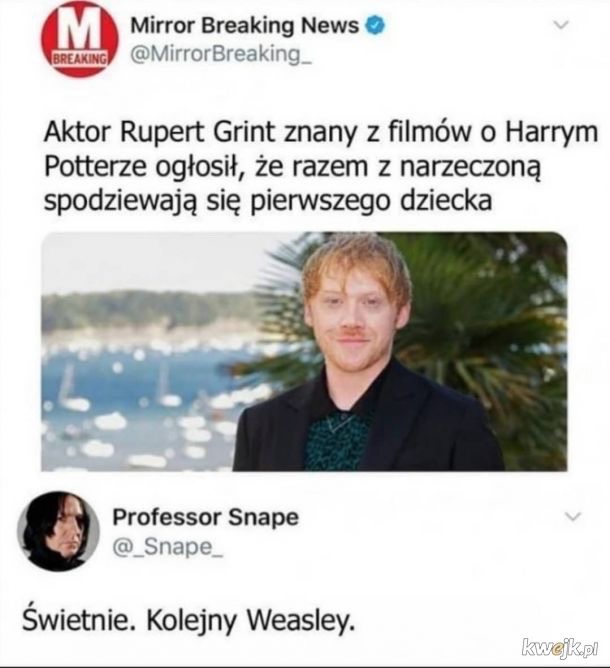610x668 pixels.
Task: Open the Mirror Breaking News profile avatar
Action: tap(79, 39)
